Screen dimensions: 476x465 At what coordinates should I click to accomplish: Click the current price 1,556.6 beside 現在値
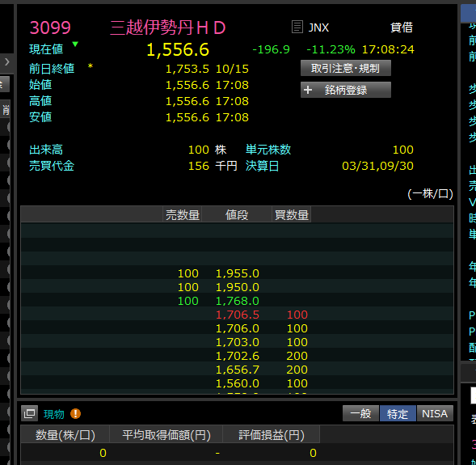(x=178, y=49)
